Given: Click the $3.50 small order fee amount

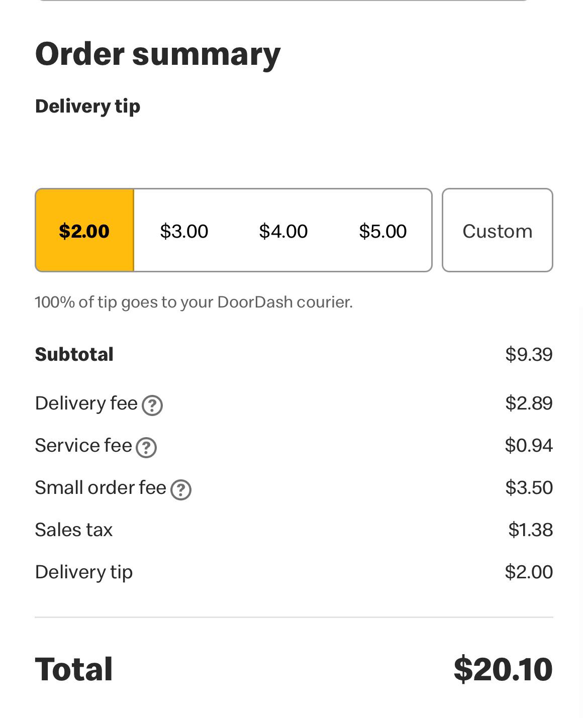Looking at the screenshot, I should tap(529, 487).
